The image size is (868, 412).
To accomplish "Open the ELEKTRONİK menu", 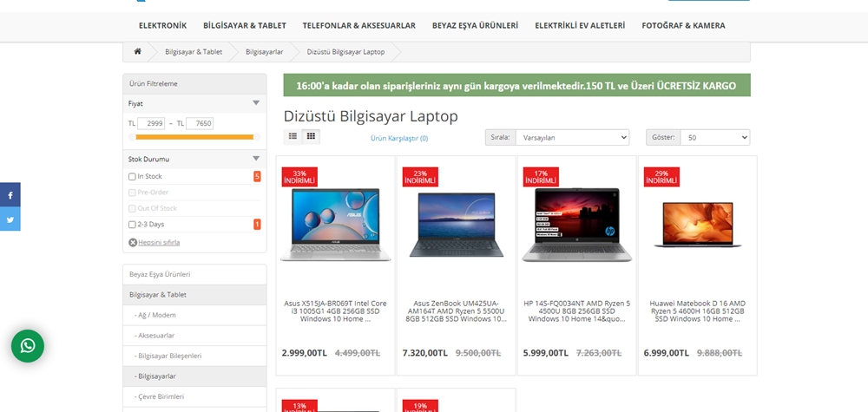I will pyautogui.click(x=163, y=25).
